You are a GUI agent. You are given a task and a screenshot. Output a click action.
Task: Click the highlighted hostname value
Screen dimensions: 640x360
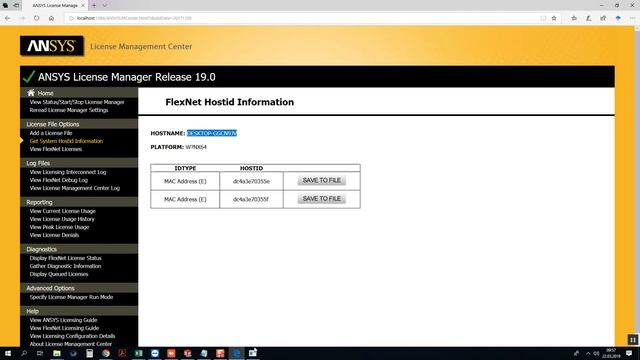click(x=212, y=133)
